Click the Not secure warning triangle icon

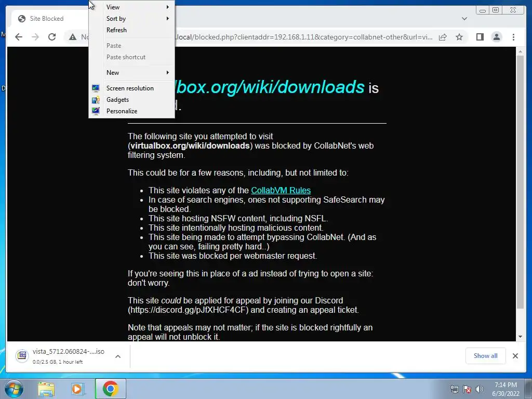(x=73, y=37)
